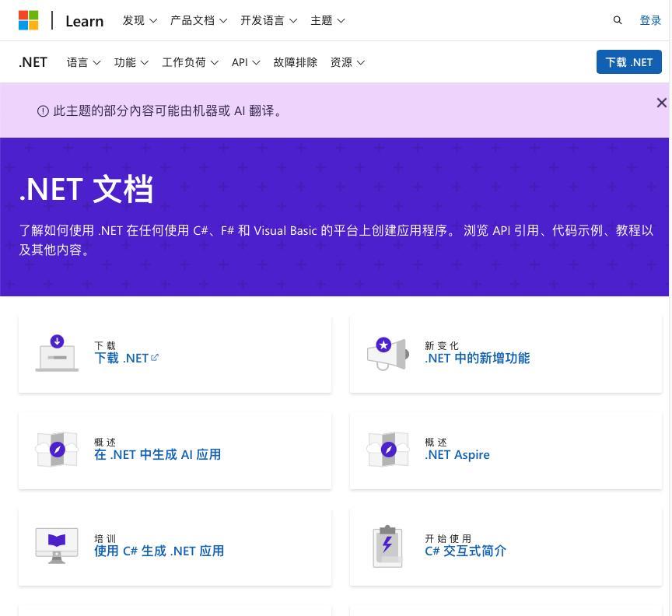Expand the 产品文档 menu
672x616 pixels.
tap(198, 20)
